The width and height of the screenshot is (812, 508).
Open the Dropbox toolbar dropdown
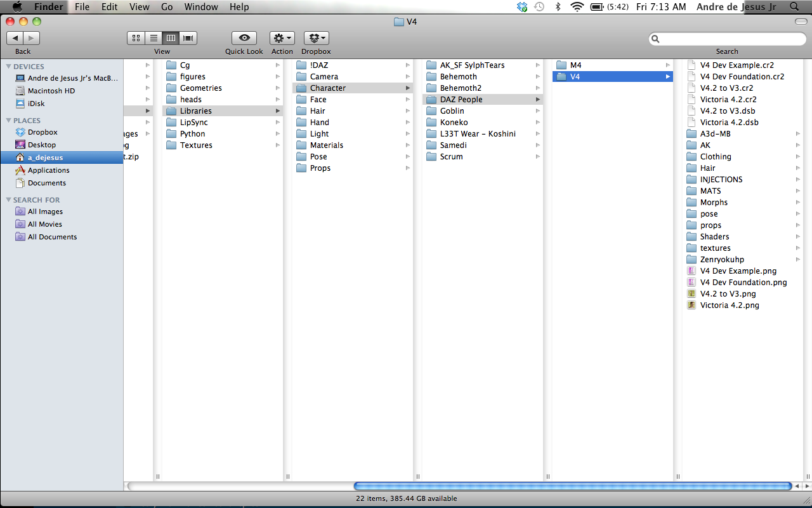316,38
